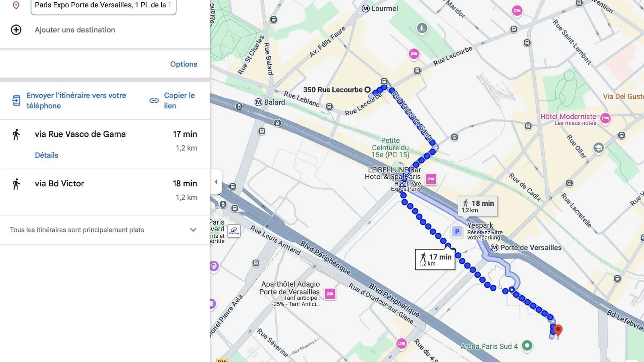Click the red destination pin

tap(558, 330)
